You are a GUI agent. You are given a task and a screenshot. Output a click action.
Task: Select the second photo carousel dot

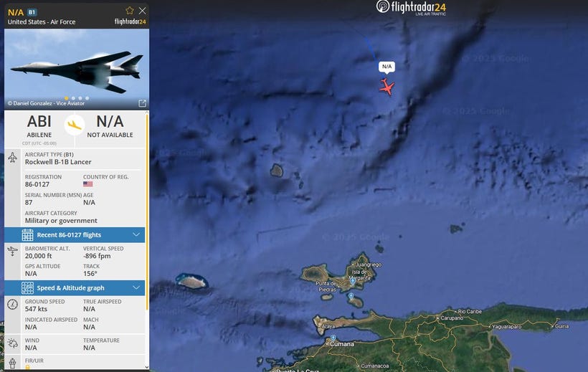pyautogui.click(x=73, y=98)
